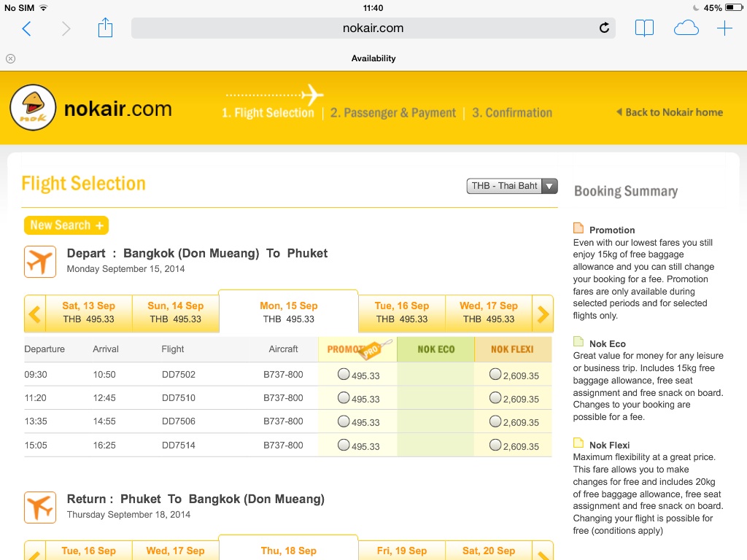This screenshot has height=560, width=747.
Task: Open Safari bookmarks book icon
Action: coord(644,28)
